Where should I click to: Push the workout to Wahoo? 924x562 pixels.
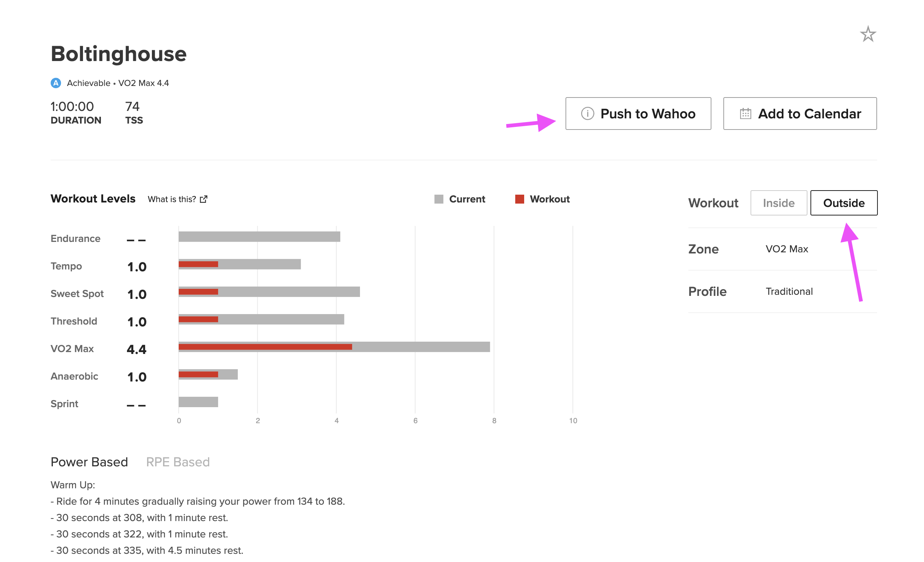pos(638,114)
